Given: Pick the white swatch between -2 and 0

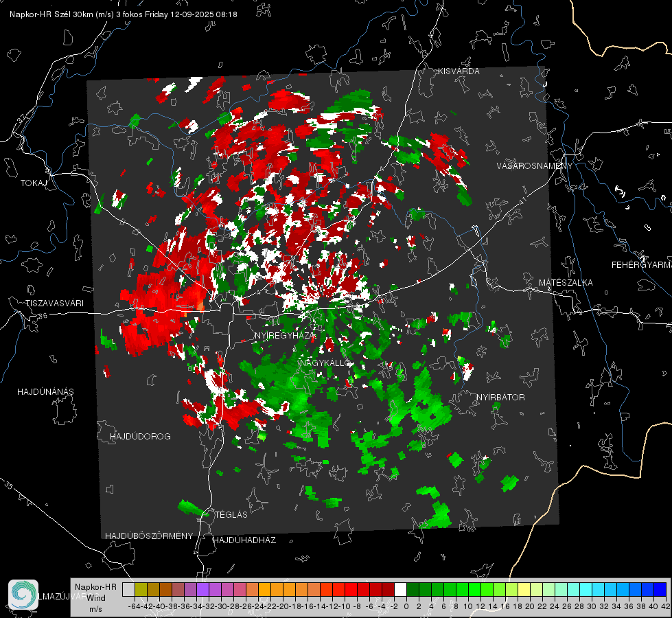Looking at the screenshot, I should click(400, 589).
